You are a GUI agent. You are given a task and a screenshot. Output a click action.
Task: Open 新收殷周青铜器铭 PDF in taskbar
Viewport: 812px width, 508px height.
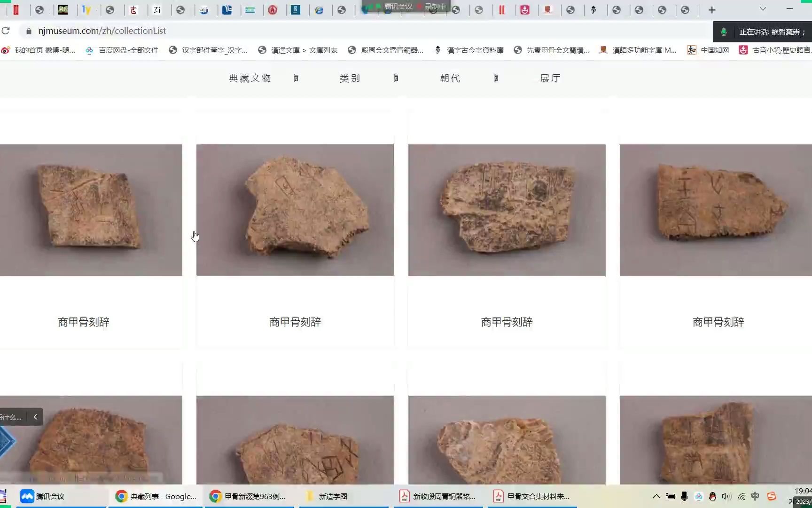point(438,496)
